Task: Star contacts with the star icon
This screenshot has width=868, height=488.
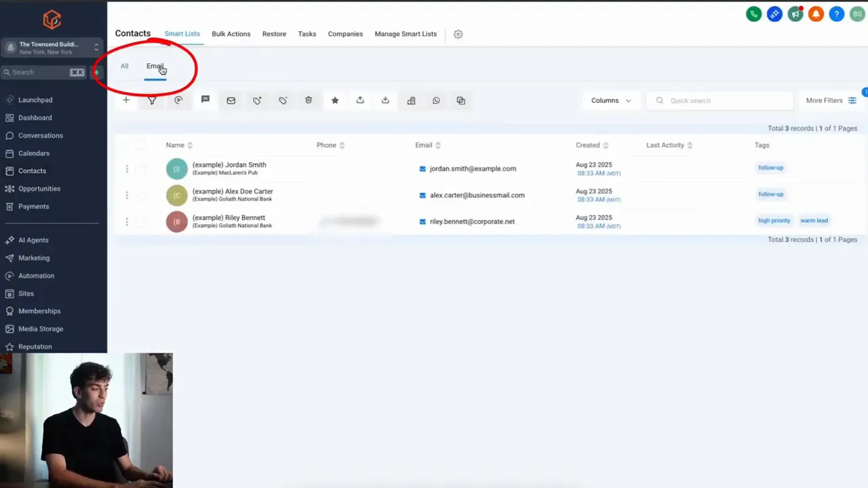Action: click(x=334, y=100)
